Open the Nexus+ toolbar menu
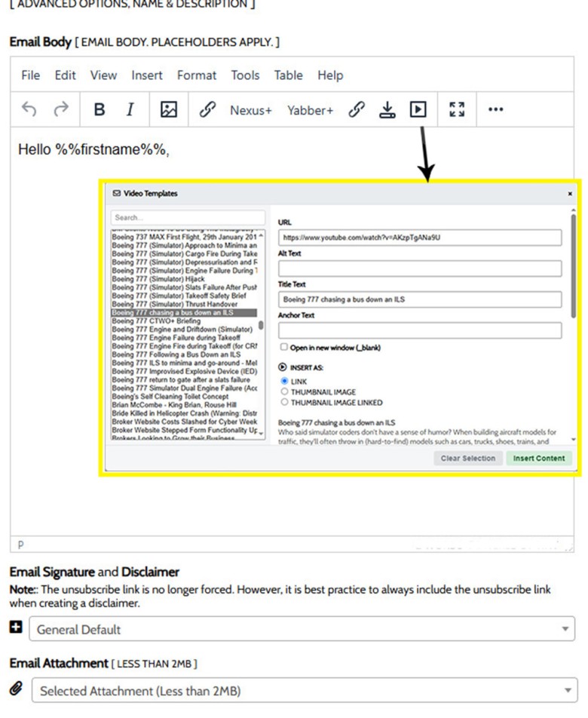588x718 pixels. point(251,110)
